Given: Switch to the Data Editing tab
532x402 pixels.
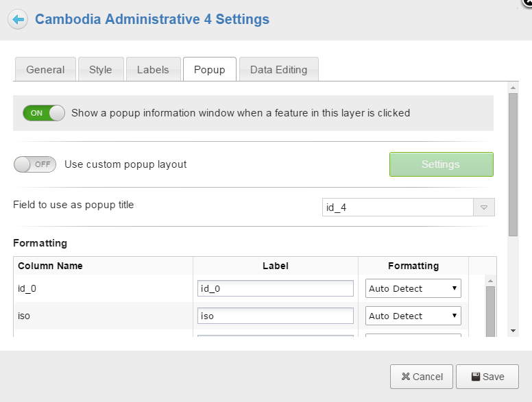Looking at the screenshot, I should [279, 69].
